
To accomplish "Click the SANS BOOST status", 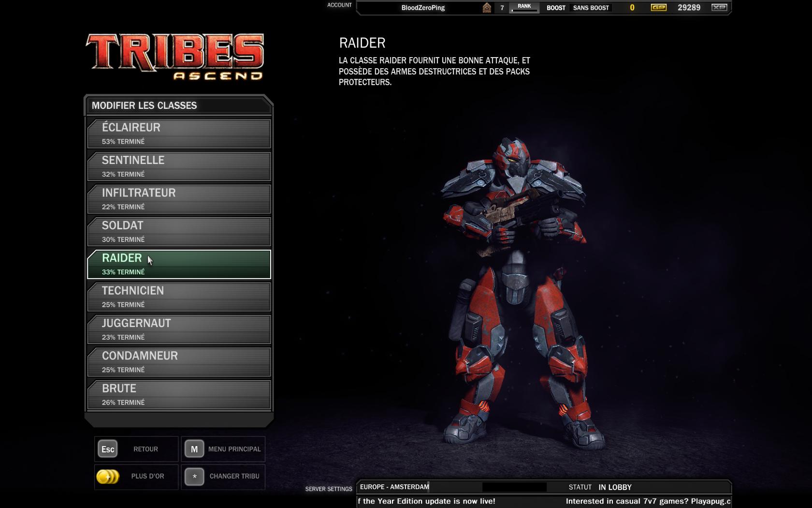I will click(591, 8).
